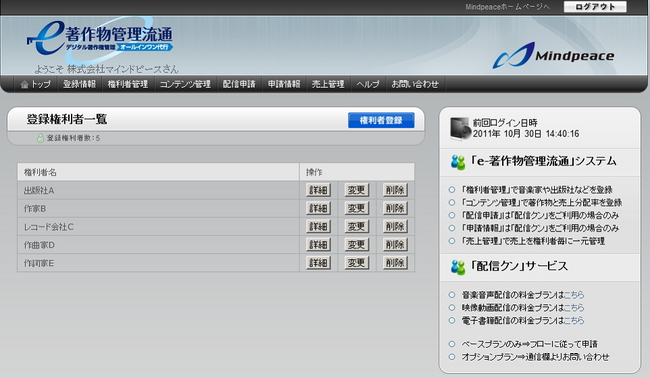Open コンテンツ管理 menu
This screenshot has width=650, height=378.
185,84
